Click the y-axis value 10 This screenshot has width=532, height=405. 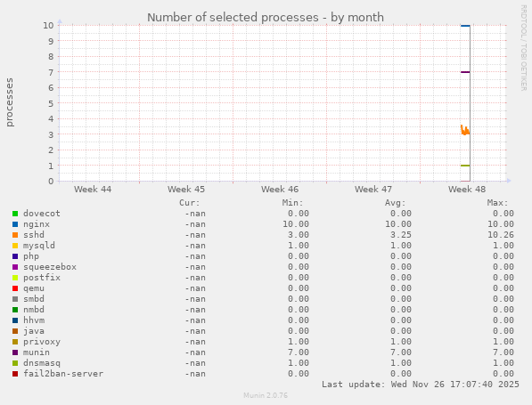click(48, 26)
